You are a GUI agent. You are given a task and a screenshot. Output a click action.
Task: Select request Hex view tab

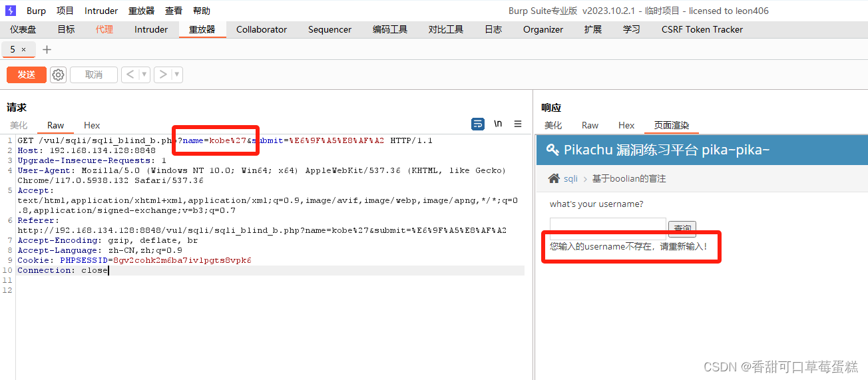(92, 125)
